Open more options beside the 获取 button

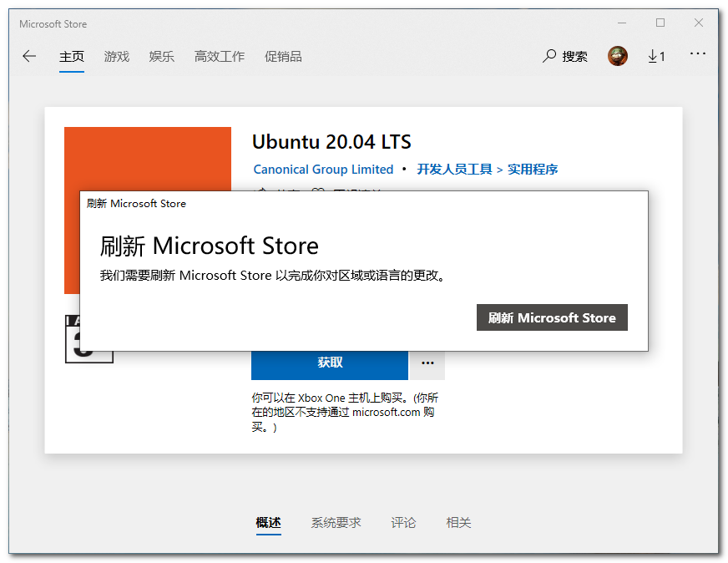tap(427, 363)
